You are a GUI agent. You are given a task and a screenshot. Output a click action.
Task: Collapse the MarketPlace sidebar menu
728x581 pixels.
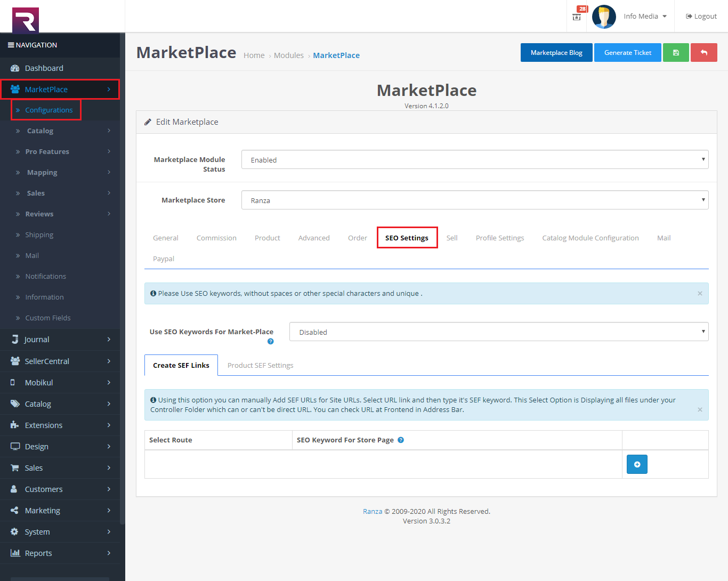(x=60, y=90)
